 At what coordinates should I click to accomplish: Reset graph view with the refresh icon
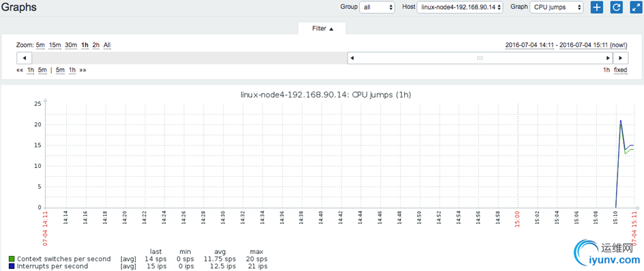coord(617,7)
